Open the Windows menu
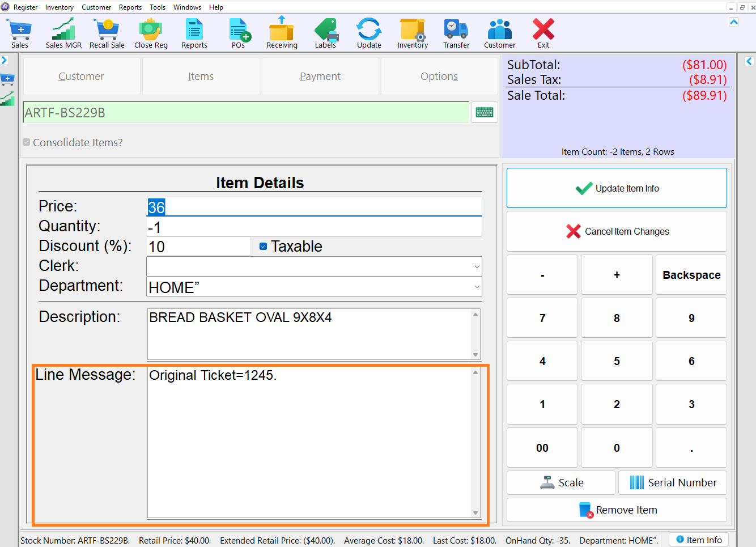756x547 pixels. coord(187,7)
